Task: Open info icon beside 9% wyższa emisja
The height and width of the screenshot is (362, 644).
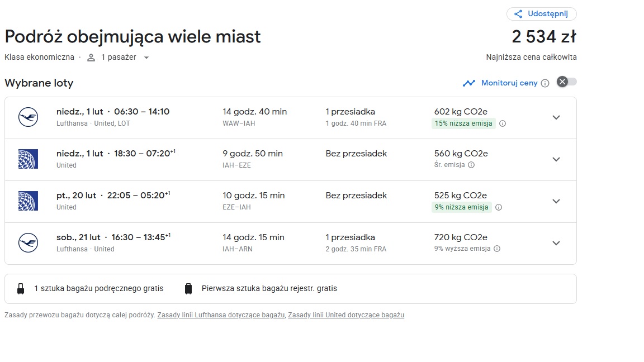Action: (497, 249)
